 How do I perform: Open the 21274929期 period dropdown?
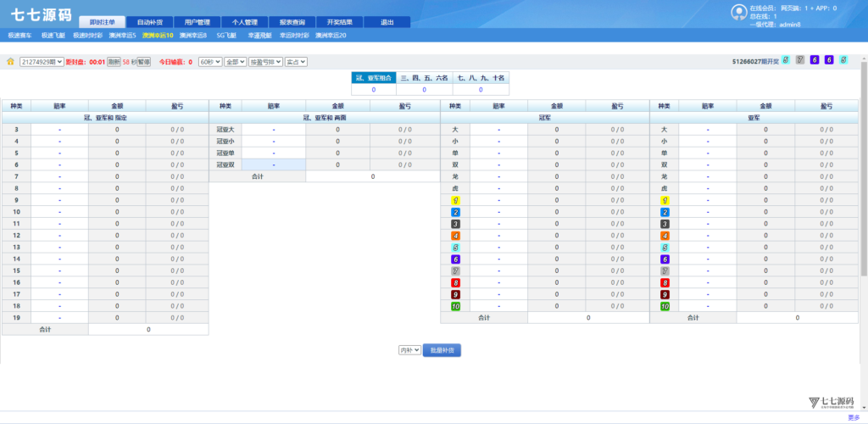click(x=42, y=62)
